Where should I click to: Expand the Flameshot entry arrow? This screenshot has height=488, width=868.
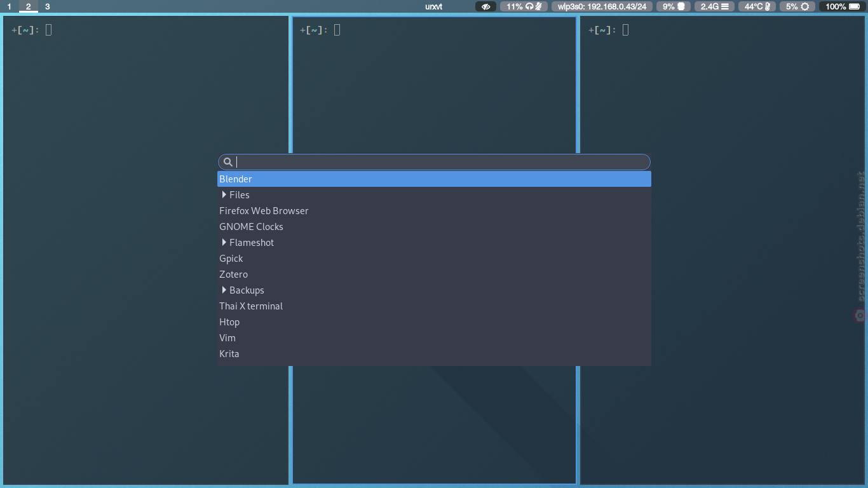click(x=224, y=242)
